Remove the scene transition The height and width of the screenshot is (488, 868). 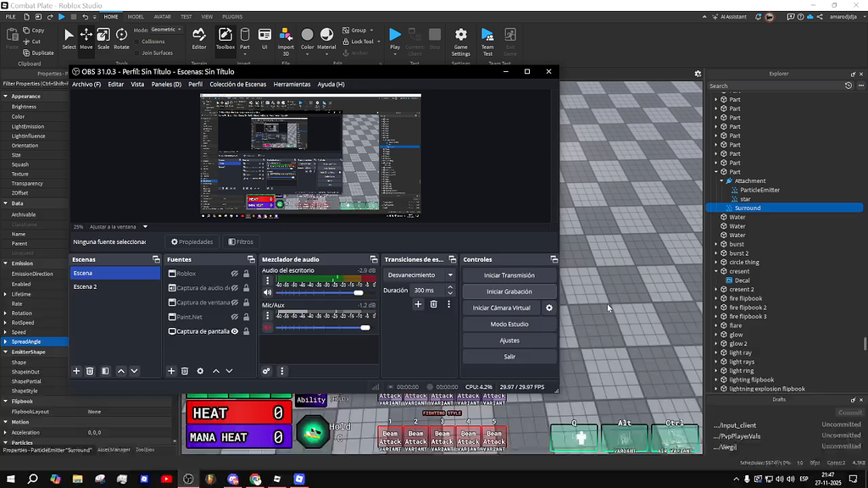point(433,304)
